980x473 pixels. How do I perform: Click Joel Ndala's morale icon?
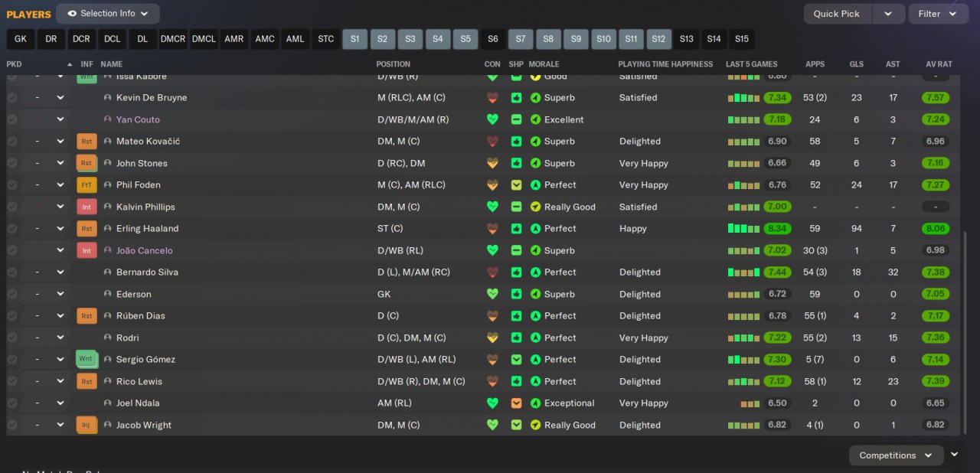point(535,403)
